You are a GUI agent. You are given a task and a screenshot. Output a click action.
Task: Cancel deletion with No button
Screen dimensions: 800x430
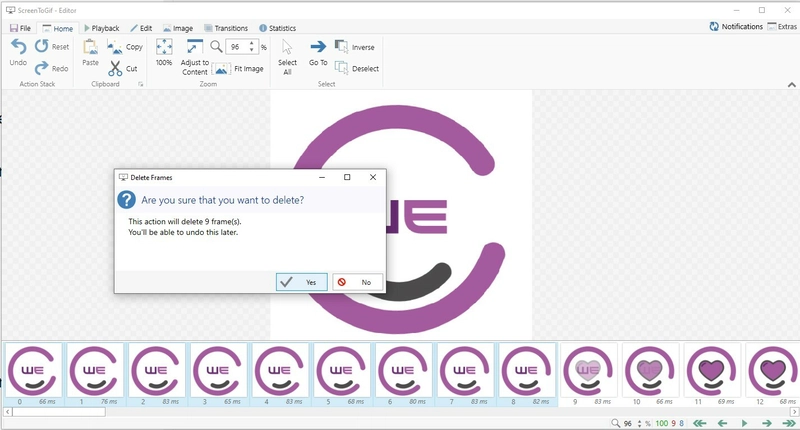(x=358, y=282)
